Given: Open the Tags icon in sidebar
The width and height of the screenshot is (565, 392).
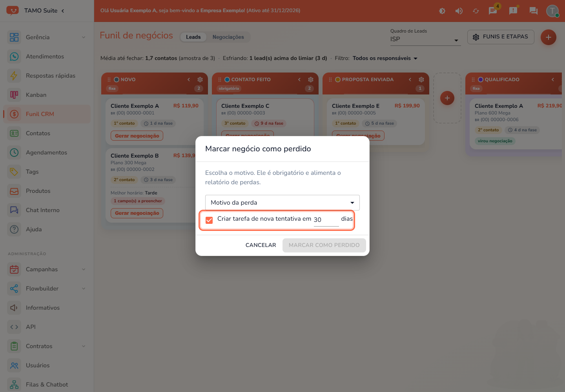Looking at the screenshot, I should (14, 172).
